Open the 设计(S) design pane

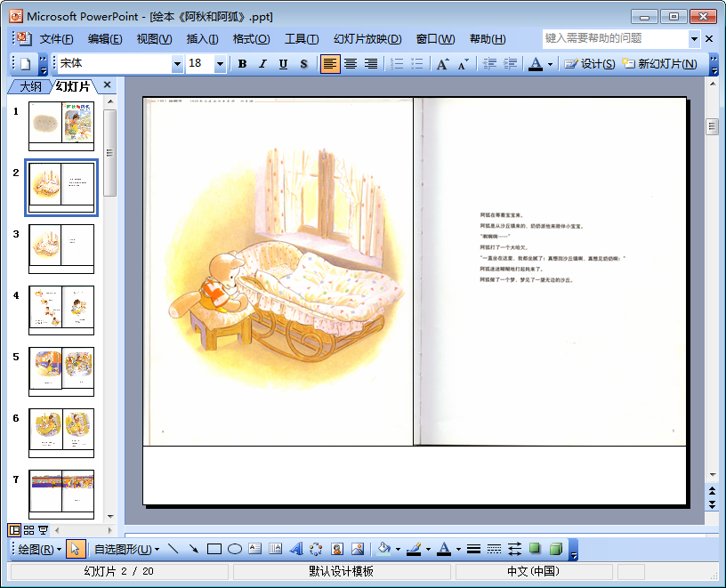(x=589, y=64)
